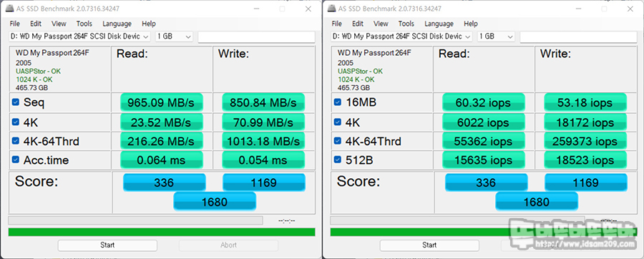This screenshot has height=259, width=644.
Task: Click 512B read result 15635 iops
Action: click(x=484, y=160)
